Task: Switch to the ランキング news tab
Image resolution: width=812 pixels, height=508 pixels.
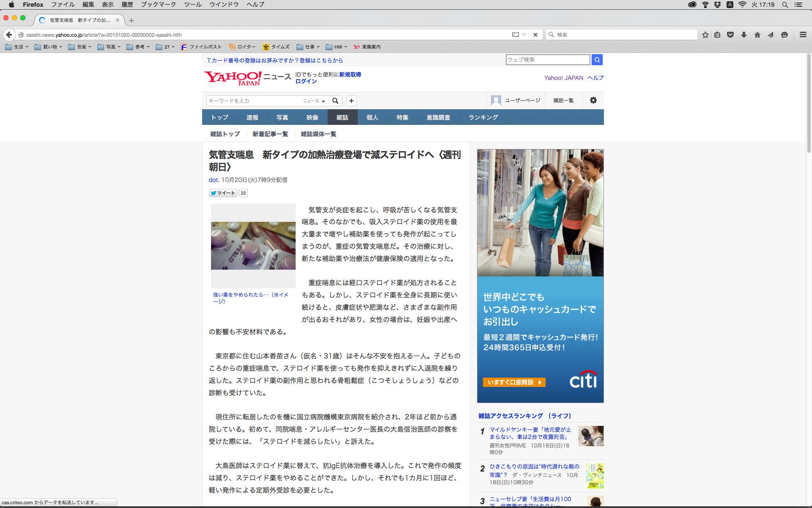Action: (483, 117)
